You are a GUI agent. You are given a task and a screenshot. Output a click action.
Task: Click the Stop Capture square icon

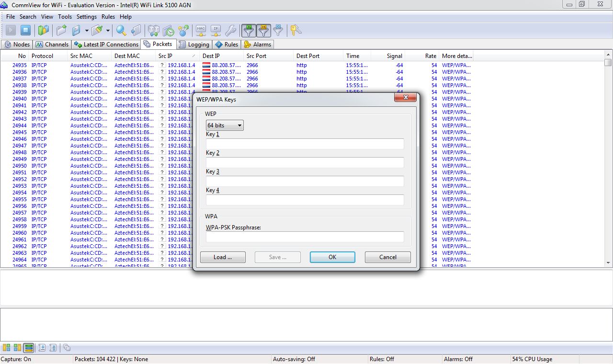[26, 31]
